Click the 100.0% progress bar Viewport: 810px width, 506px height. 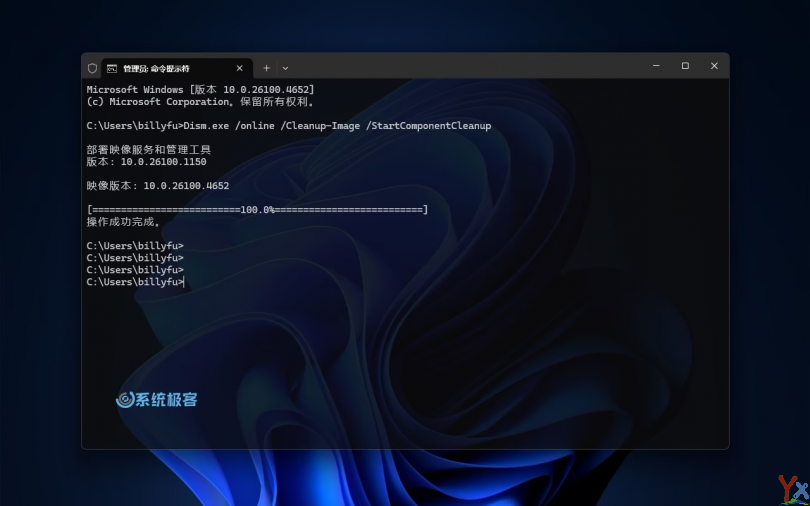[x=257, y=210]
